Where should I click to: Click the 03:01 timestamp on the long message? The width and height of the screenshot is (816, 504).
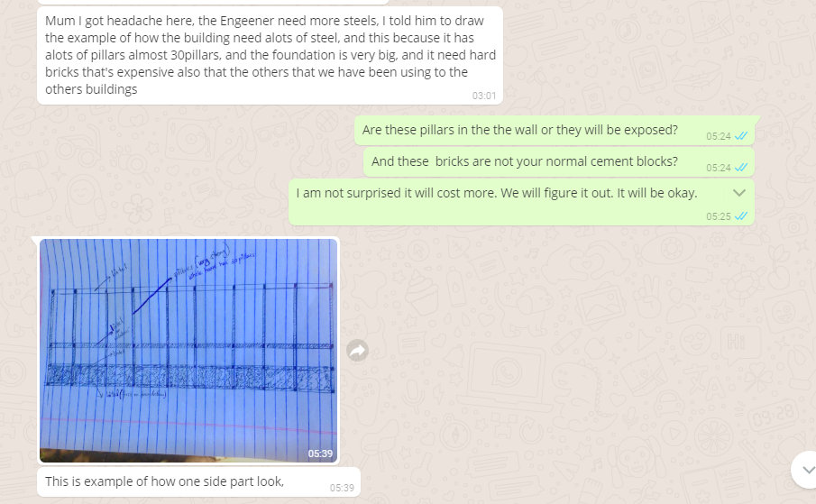pos(484,96)
